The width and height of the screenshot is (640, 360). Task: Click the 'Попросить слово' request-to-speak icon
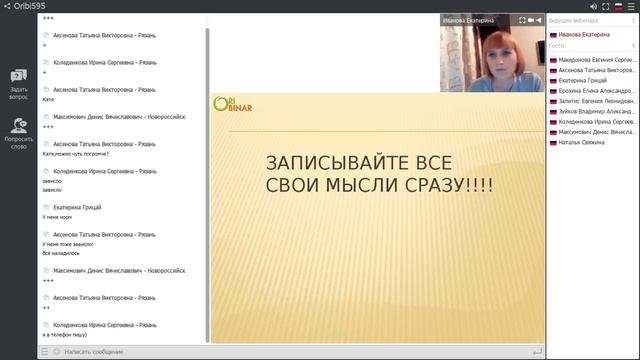(19, 125)
